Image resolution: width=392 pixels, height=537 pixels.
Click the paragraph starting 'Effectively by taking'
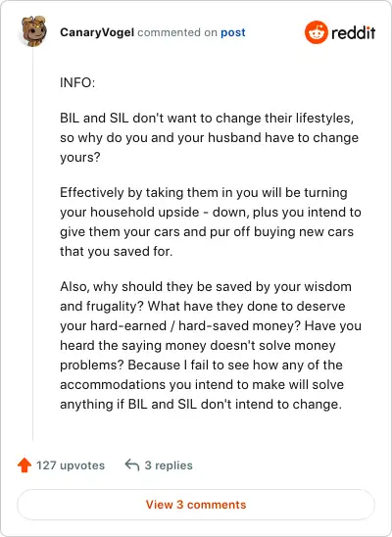(x=211, y=221)
